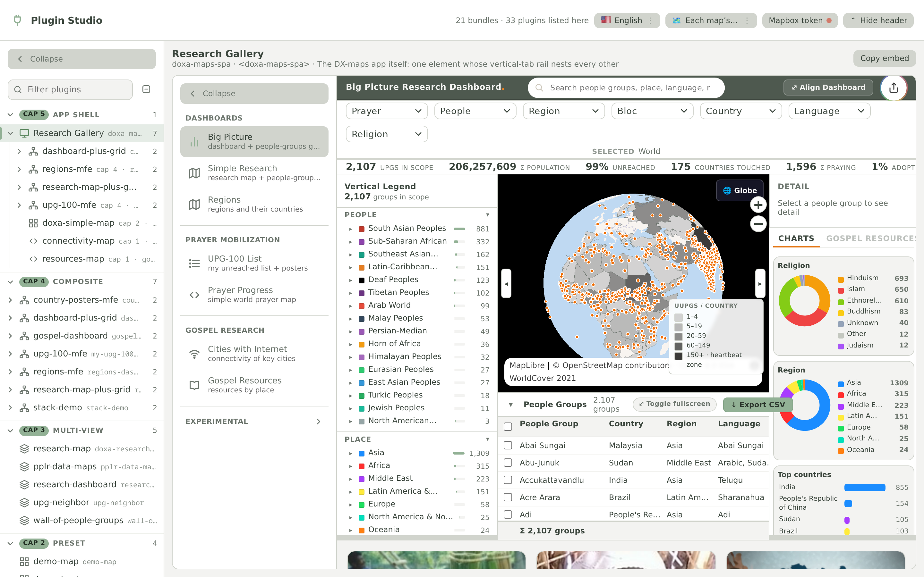
Task: Tick the Abu-Junuk row checkbox
Action: coord(508,463)
